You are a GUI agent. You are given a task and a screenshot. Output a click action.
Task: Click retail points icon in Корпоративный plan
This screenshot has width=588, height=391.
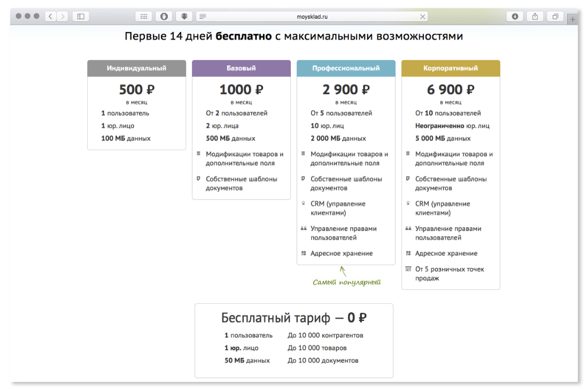tap(408, 269)
